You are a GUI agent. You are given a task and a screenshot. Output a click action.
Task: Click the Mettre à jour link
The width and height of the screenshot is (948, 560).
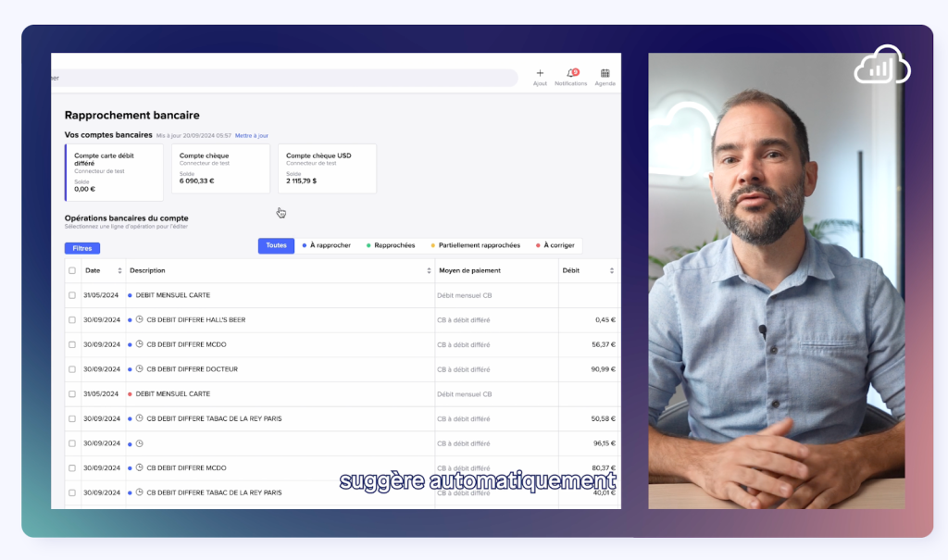251,135
